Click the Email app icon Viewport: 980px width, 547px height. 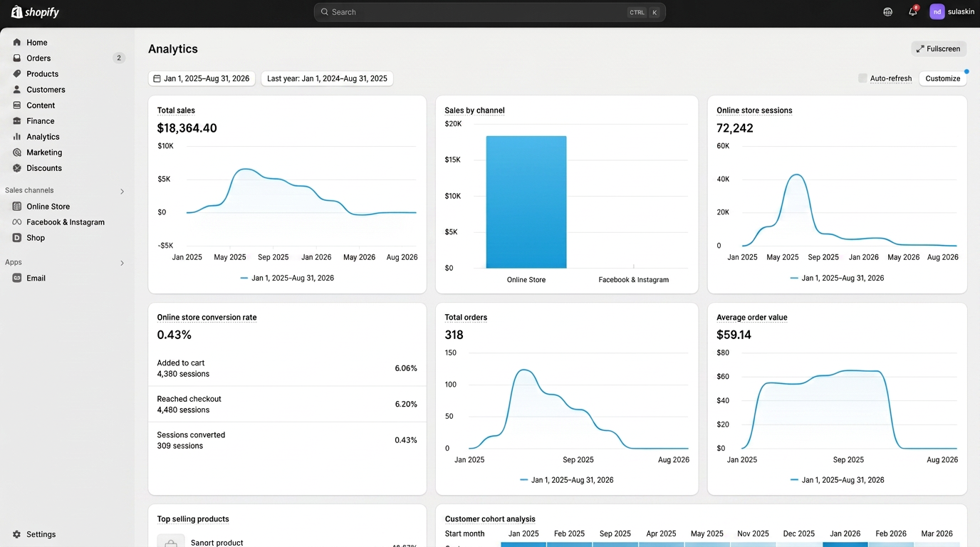coord(17,278)
